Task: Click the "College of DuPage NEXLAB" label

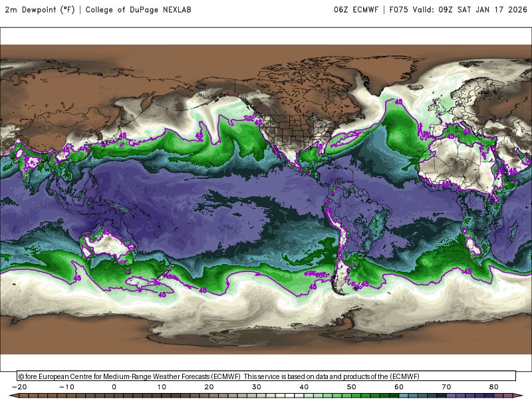Action: coord(138,10)
